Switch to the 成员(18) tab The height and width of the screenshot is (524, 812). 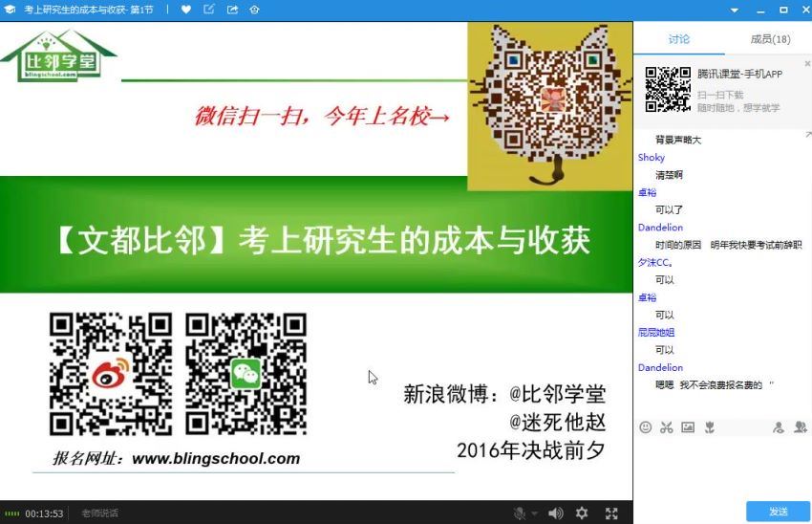click(770, 39)
